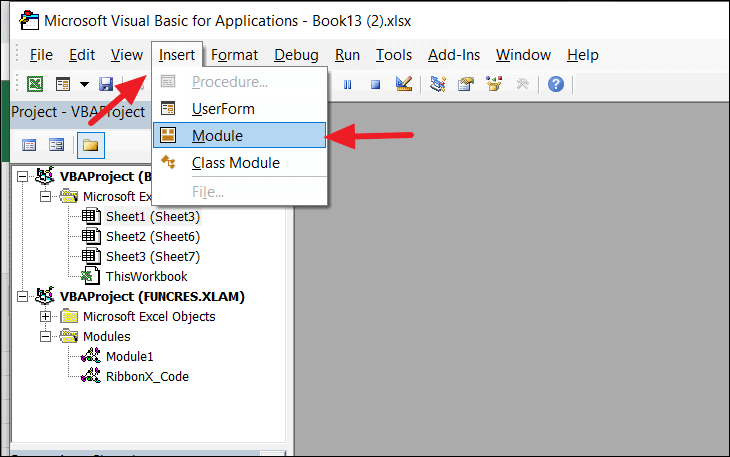Image resolution: width=730 pixels, height=457 pixels.
Task: Open the View menu
Action: click(x=127, y=55)
